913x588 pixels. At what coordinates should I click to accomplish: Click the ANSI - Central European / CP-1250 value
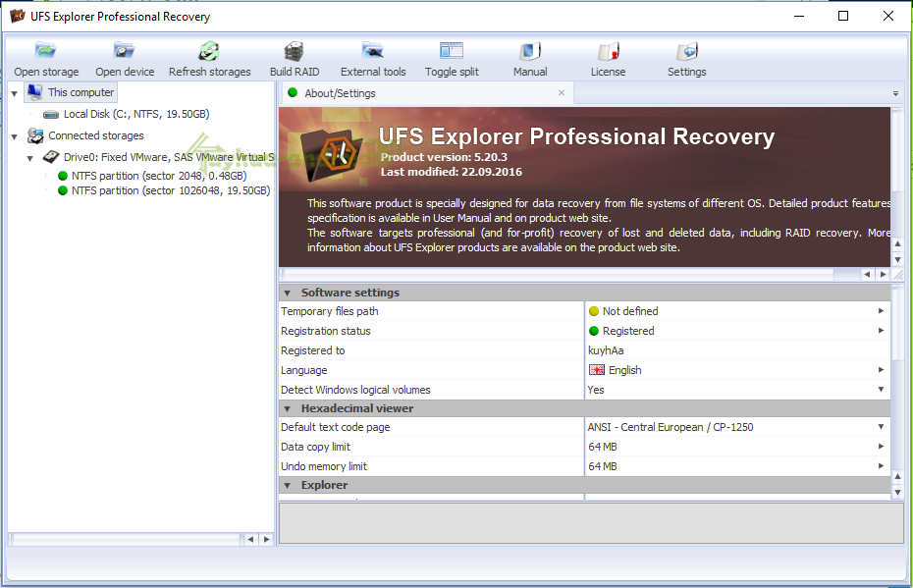click(x=671, y=427)
